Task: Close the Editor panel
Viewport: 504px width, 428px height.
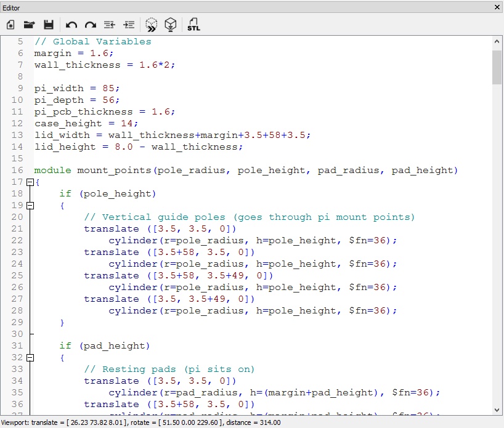Action: pyautogui.click(x=497, y=7)
